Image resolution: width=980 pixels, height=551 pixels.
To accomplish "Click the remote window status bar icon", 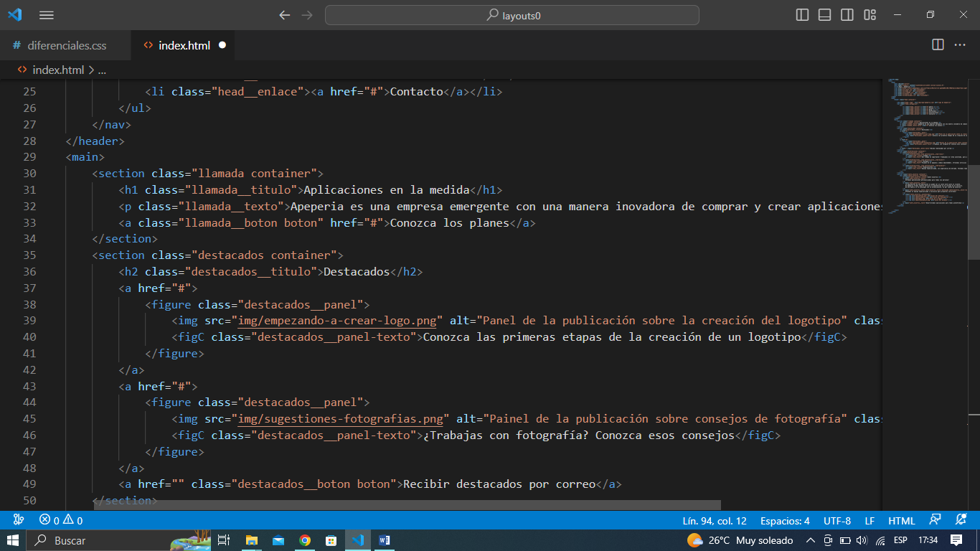I will [19, 520].
